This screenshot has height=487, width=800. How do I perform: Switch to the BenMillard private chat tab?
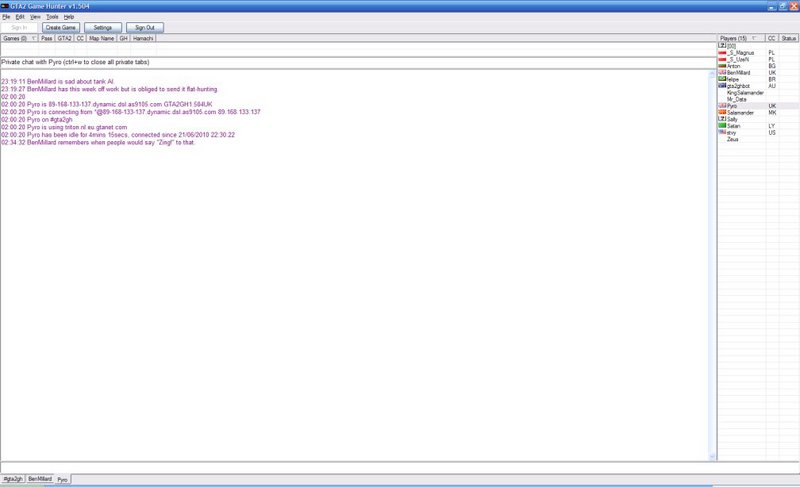[x=39, y=480]
